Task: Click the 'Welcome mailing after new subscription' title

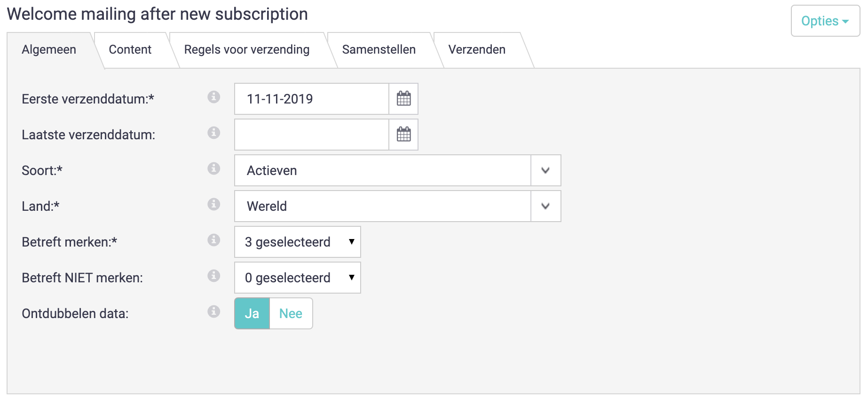Action: (158, 14)
